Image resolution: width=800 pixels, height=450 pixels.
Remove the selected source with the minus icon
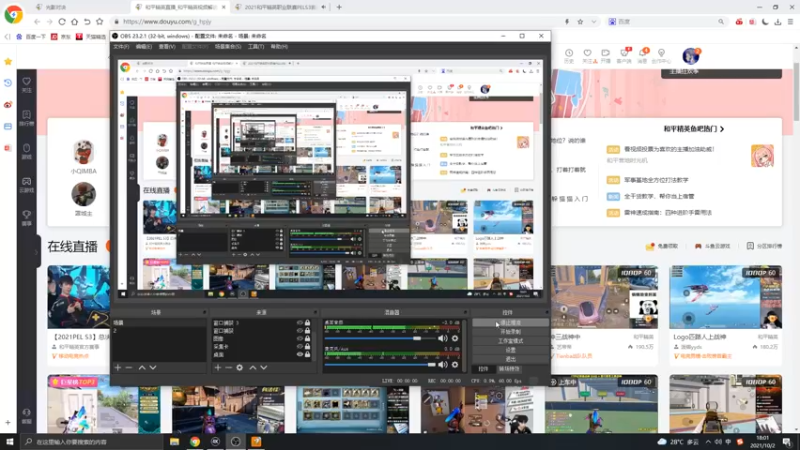[229, 367]
